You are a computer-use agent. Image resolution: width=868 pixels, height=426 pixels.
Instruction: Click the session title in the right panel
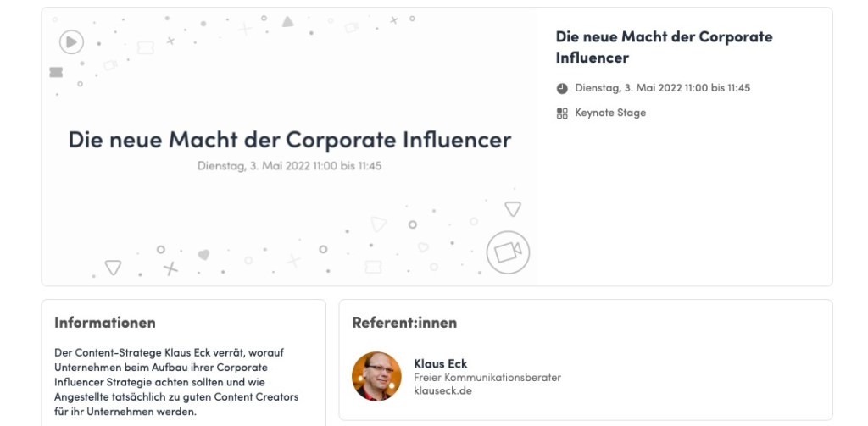664,47
